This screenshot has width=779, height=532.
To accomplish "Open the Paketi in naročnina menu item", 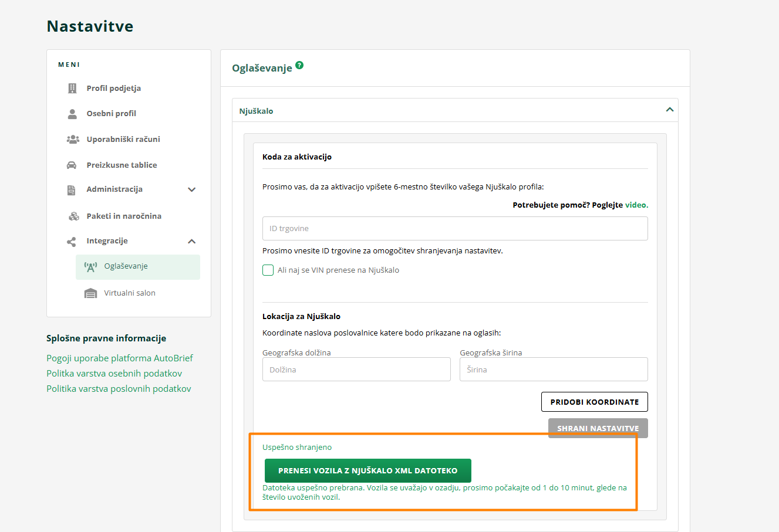I will coord(124,216).
